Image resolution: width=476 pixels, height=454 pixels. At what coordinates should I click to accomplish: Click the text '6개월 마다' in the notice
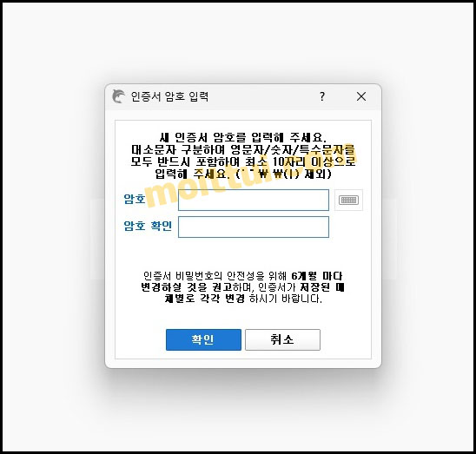coord(317,276)
